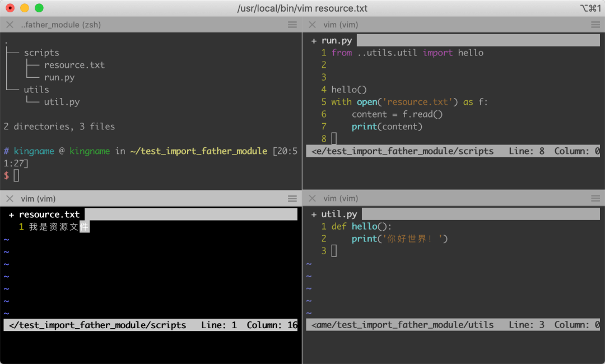Click resource.txt in the tree output

(x=75, y=65)
